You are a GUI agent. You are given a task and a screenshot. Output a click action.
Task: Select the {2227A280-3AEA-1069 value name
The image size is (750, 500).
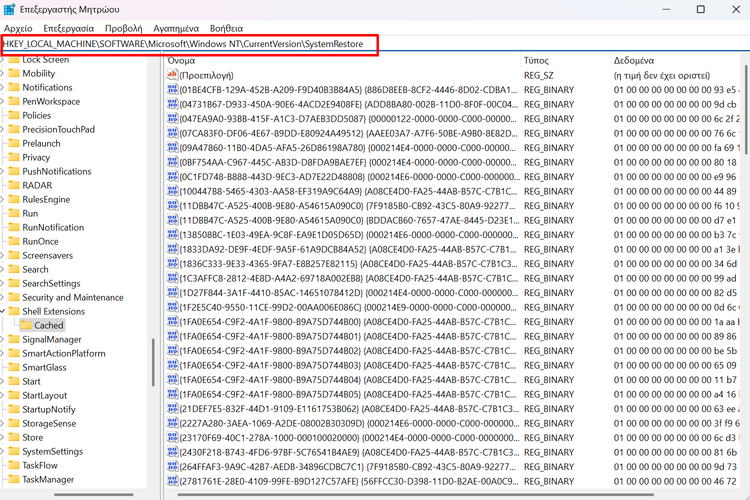(350, 423)
